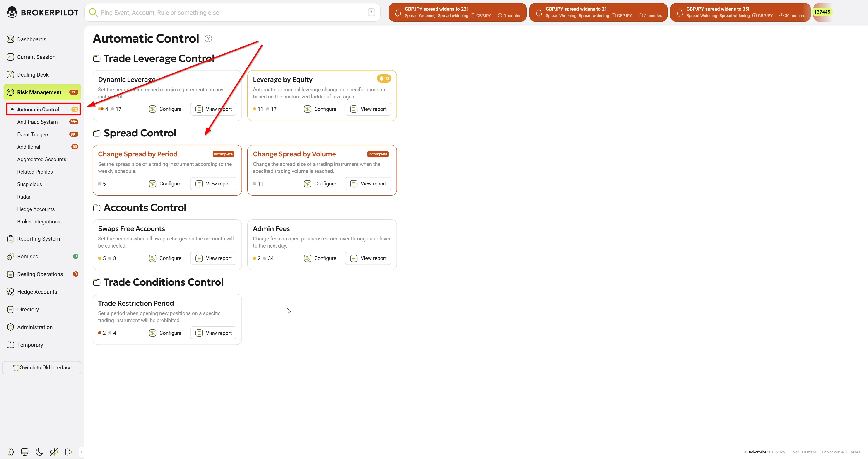Image resolution: width=868 pixels, height=459 pixels.
Task: Click the Current Session sidebar icon
Action: coord(10,57)
